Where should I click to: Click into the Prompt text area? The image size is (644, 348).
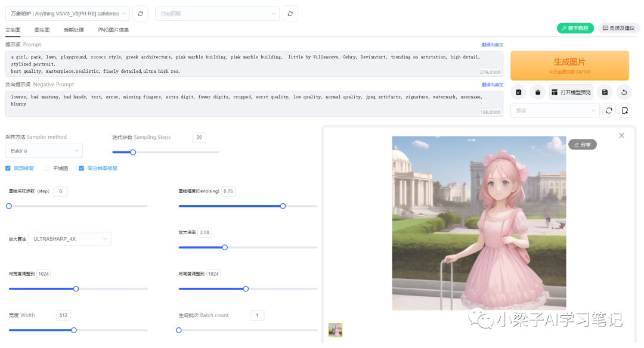254,64
